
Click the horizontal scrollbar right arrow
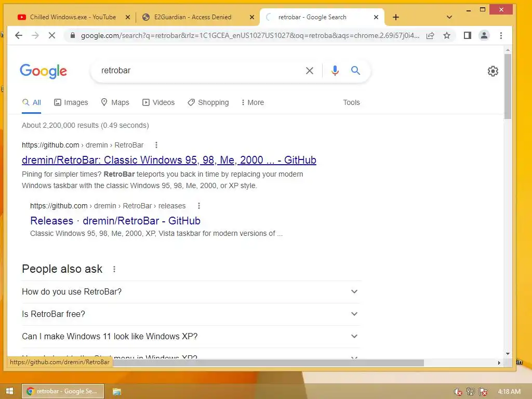[499, 363]
